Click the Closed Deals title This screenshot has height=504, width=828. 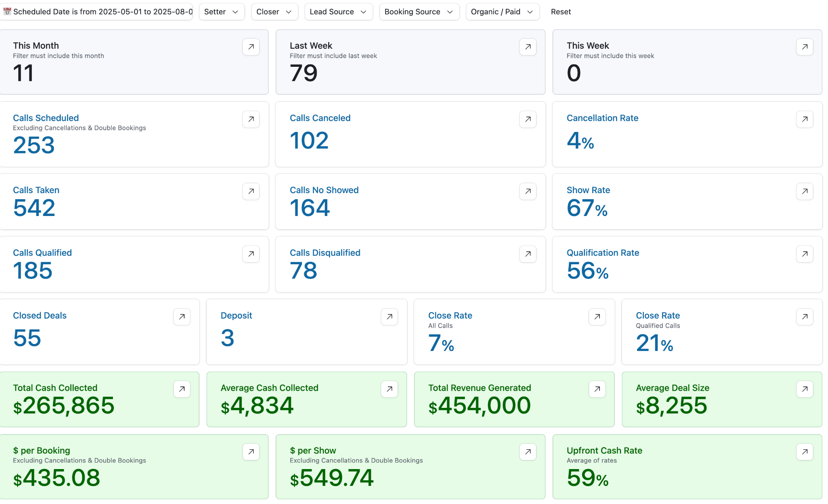pyautogui.click(x=40, y=316)
